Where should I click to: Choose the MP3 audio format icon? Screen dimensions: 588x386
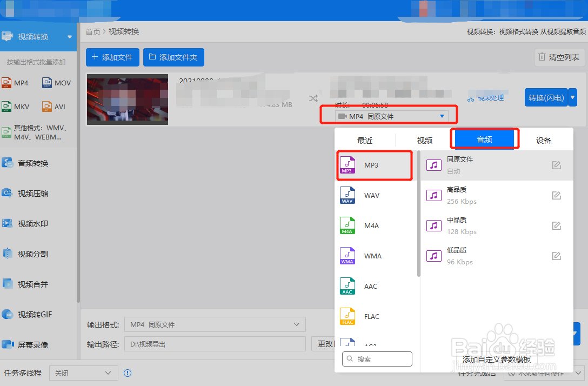pos(348,165)
